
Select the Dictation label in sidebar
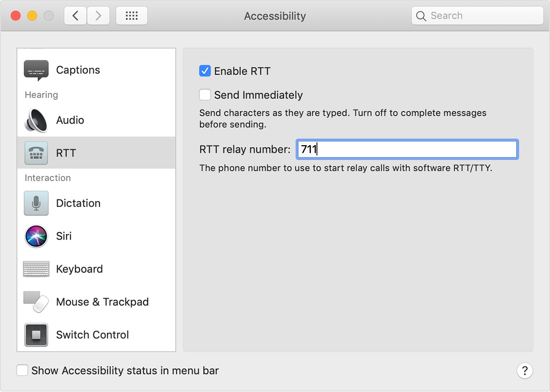pos(78,203)
